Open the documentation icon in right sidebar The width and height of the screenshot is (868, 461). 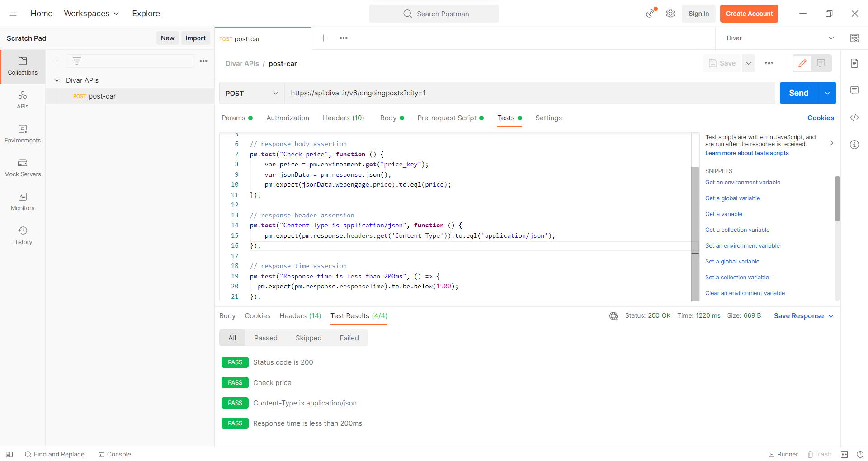tap(854, 63)
